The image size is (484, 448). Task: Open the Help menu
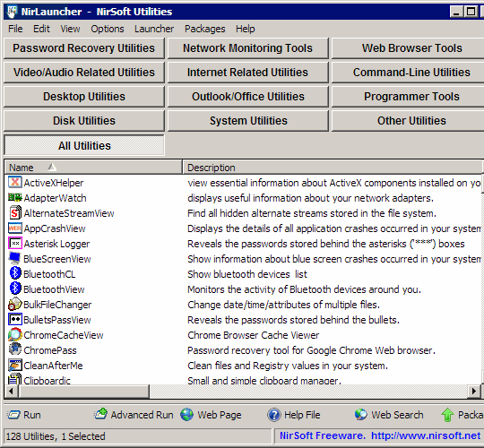click(x=246, y=29)
